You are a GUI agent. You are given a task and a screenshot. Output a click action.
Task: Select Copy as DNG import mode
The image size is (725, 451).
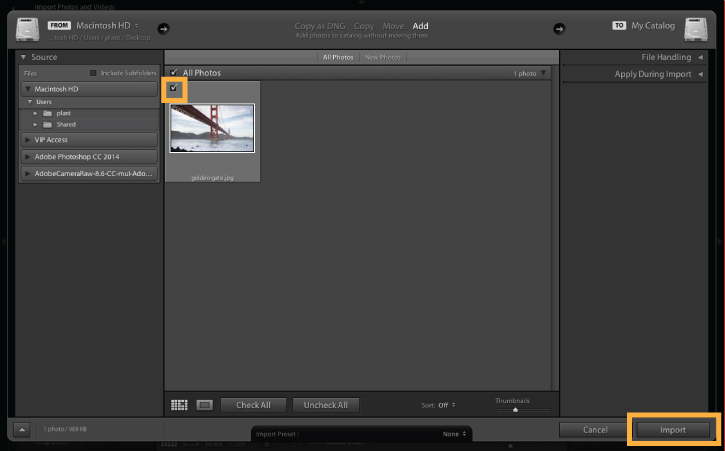pos(320,26)
